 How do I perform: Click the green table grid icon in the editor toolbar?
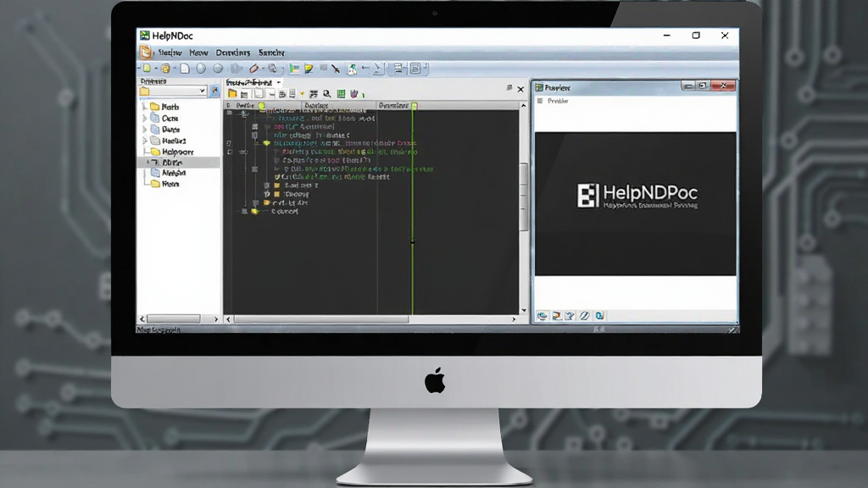(341, 94)
